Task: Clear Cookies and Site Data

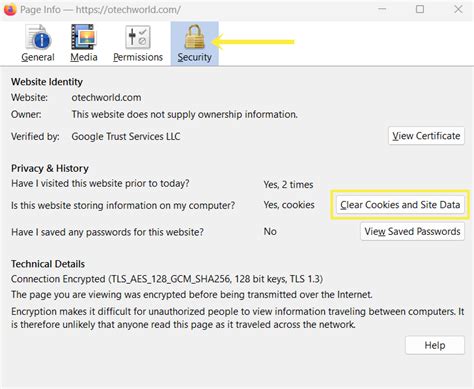Action: 400,205
